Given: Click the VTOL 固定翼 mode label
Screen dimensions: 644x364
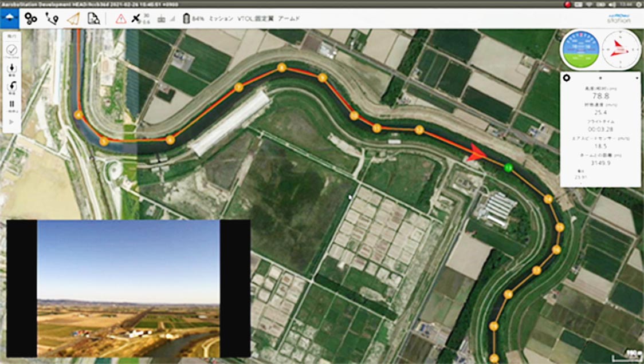Looking at the screenshot, I should click(x=256, y=19).
